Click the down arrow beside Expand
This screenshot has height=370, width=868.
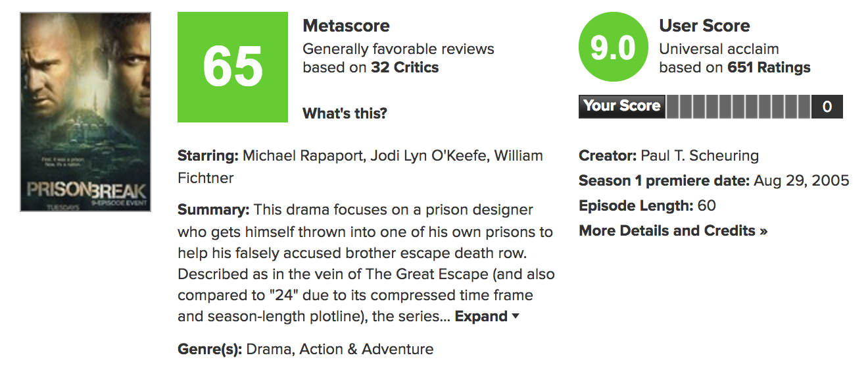(516, 316)
